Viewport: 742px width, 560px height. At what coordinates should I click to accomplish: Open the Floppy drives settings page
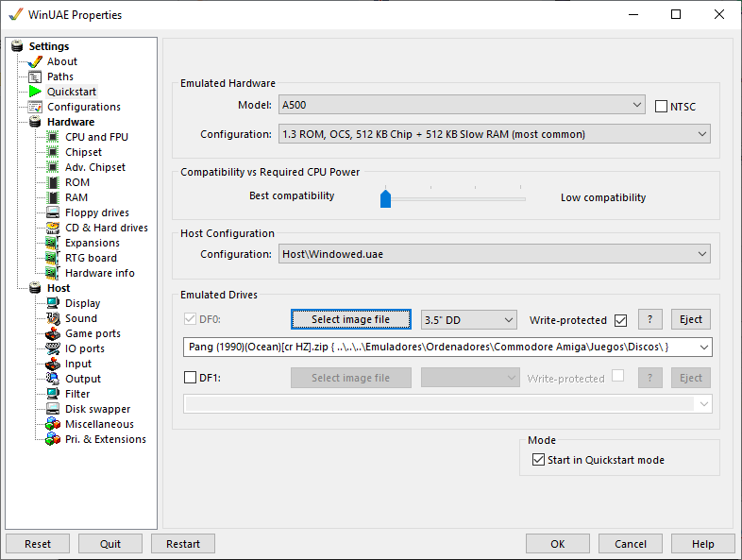(x=97, y=212)
